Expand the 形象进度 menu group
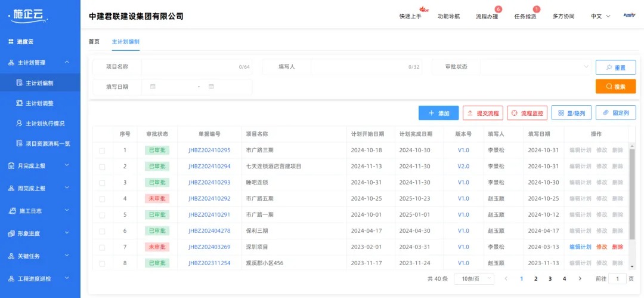 [x=67, y=233]
